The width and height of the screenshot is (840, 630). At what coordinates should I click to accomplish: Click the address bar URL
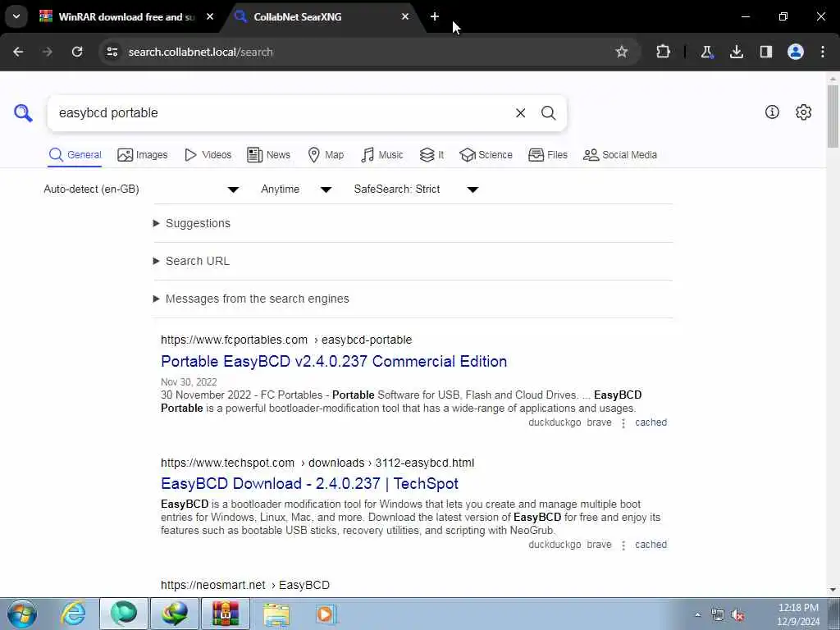(x=201, y=52)
